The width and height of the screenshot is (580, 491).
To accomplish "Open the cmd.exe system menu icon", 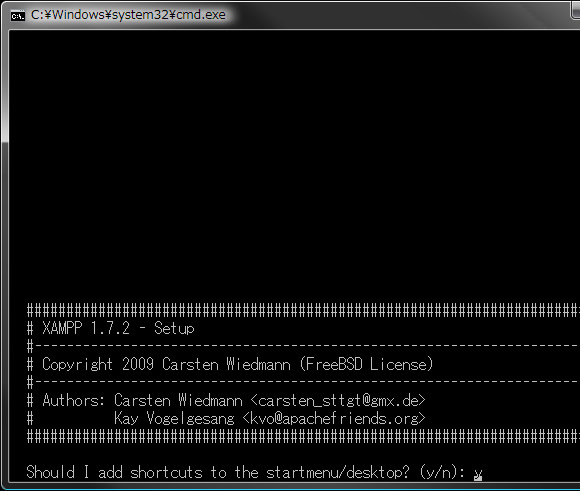I will (x=17, y=16).
